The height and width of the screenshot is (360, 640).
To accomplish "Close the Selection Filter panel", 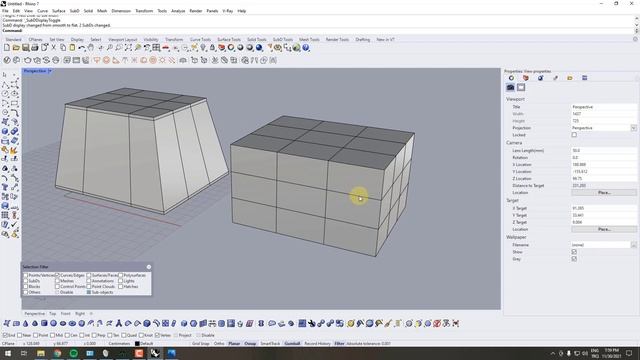I will 149,267.
